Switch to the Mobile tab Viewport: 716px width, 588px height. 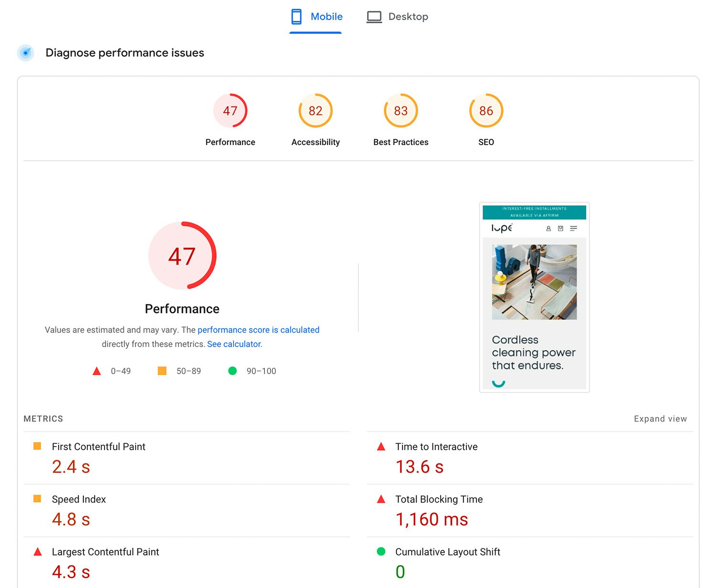316,17
